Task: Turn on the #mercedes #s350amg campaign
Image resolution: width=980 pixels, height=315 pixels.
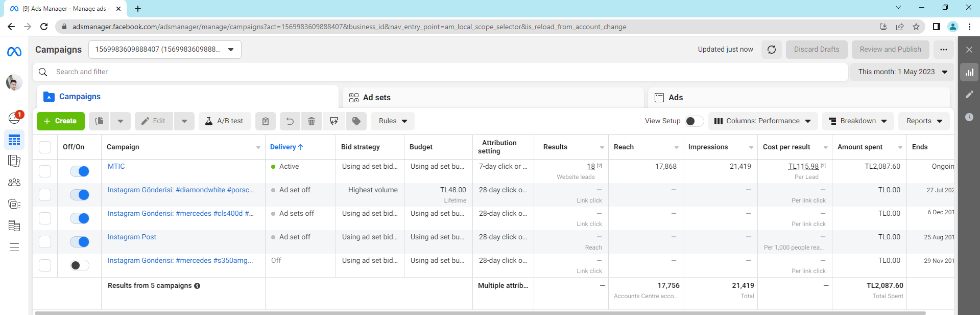Action: tap(80, 265)
